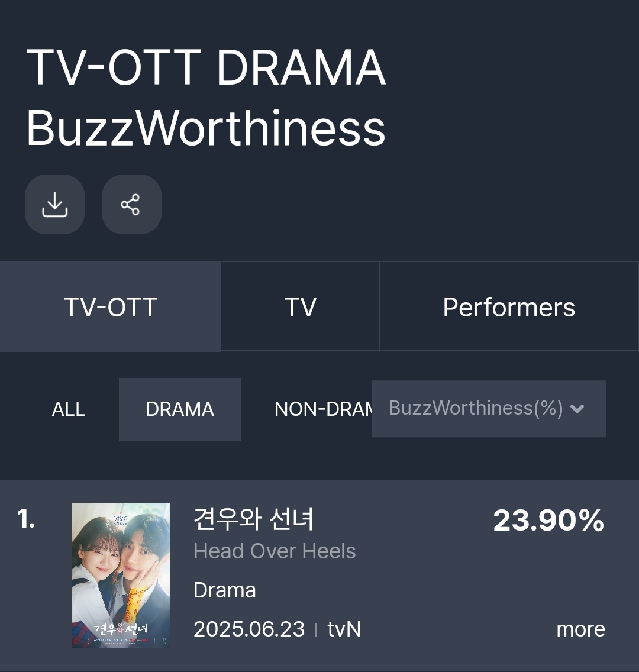Click the Head Over Heels English title
The image size is (639, 672).
coord(275,551)
